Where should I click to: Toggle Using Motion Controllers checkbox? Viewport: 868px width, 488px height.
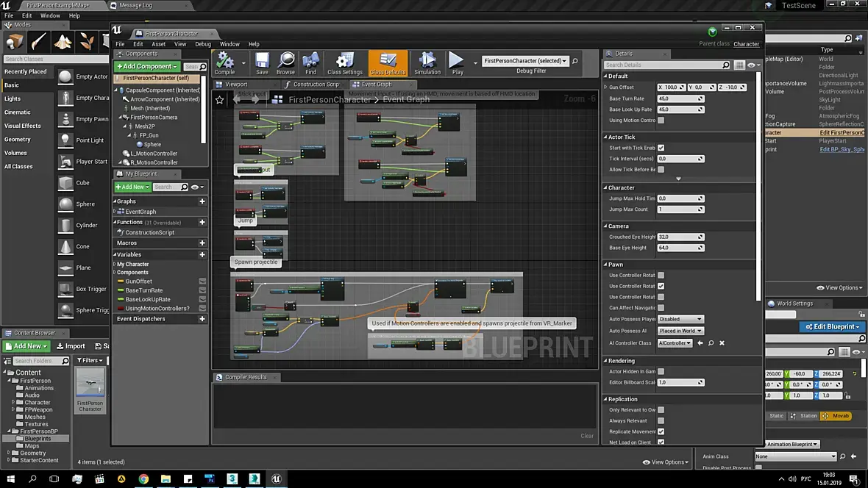[661, 121]
